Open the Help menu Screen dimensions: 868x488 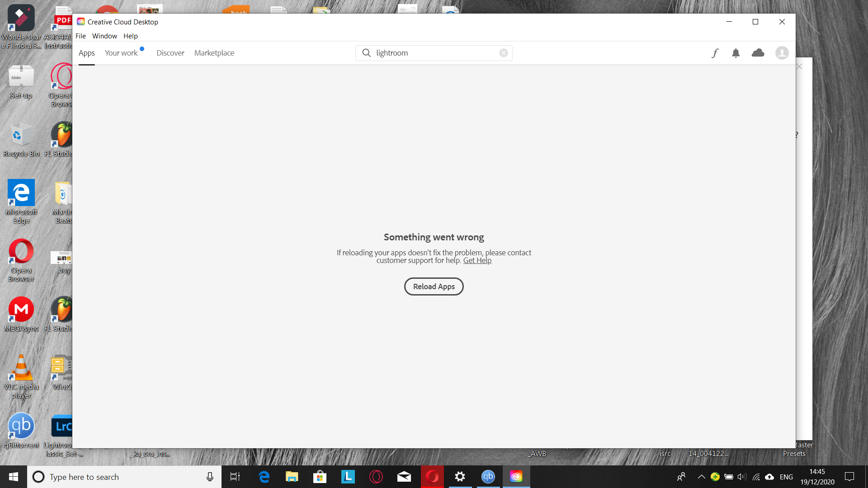pos(130,36)
